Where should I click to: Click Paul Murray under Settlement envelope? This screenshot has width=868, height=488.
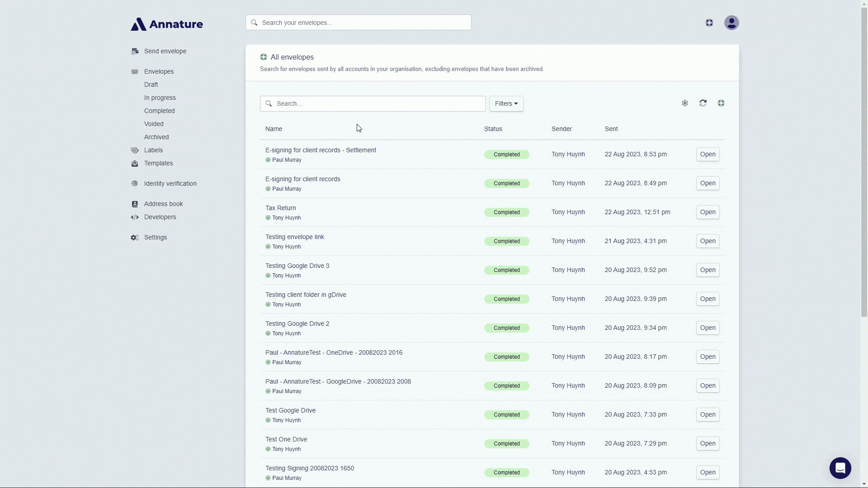click(x=287, y=160)
